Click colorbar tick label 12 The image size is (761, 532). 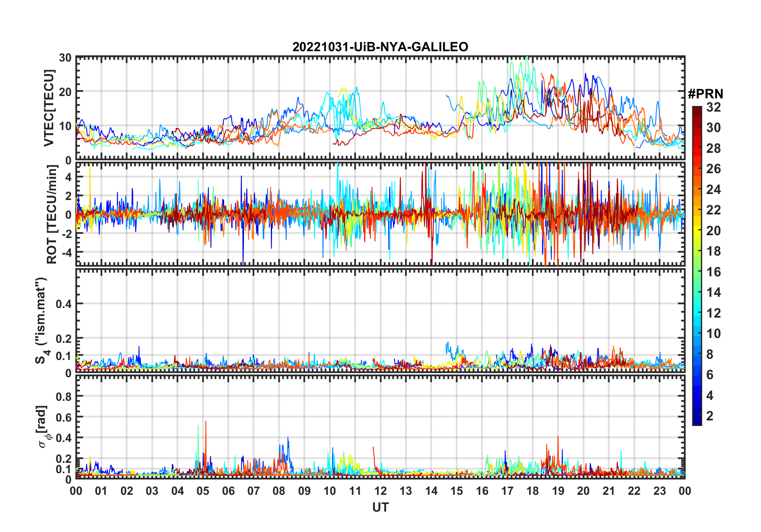click(x=713, y=313)
